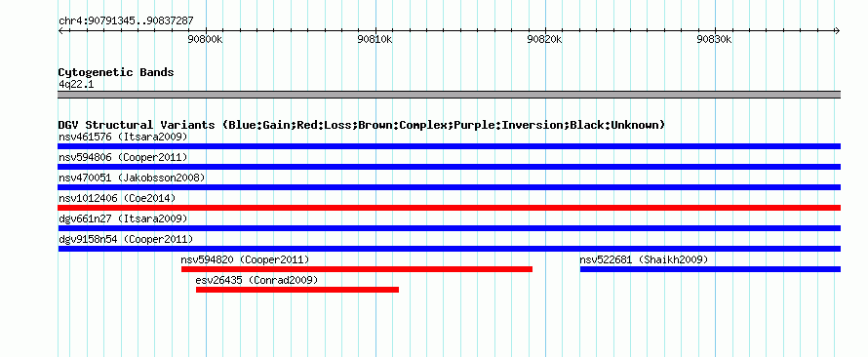This screenshot has width=868, height=357.
Task: Click the 90810k ruler tick label
Action: coord(375,39)
